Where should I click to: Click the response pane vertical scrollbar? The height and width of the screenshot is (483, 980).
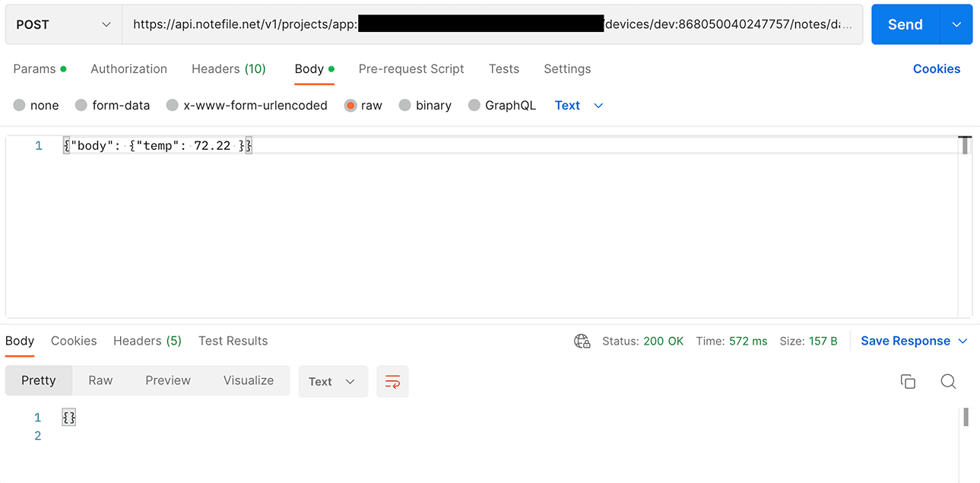(x=966, y=417)
